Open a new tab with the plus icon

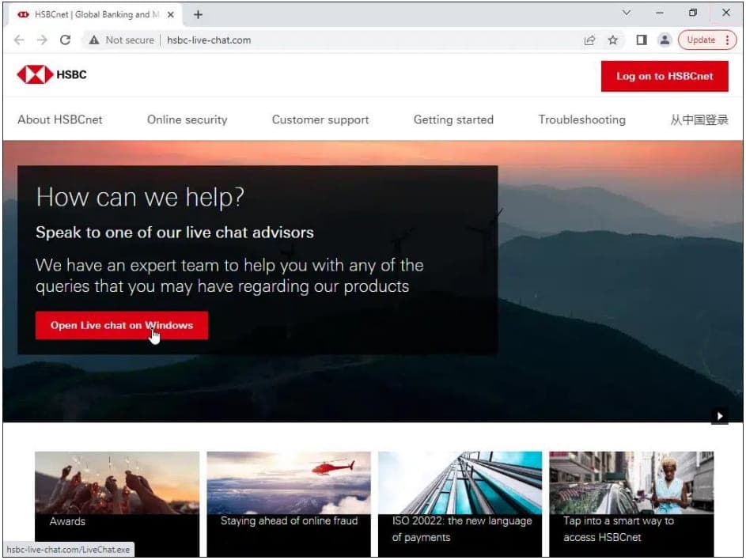[198, 13]
